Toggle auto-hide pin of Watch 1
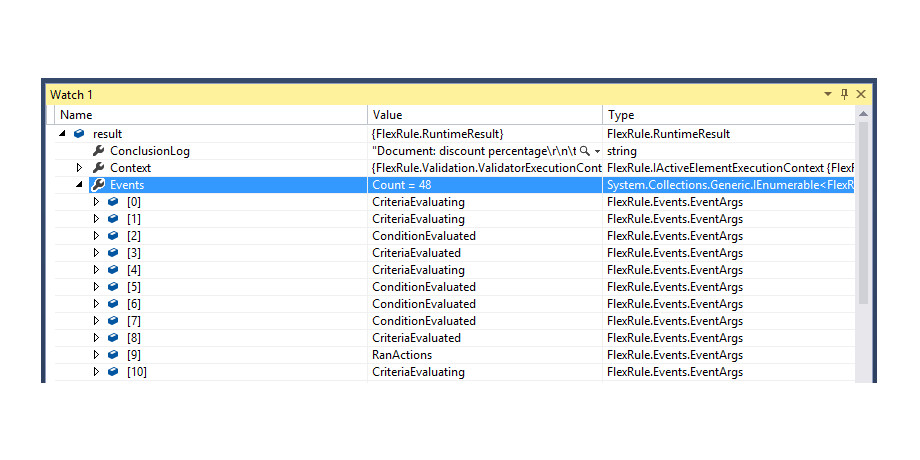The image size is (920, 460). coord(844,94)
